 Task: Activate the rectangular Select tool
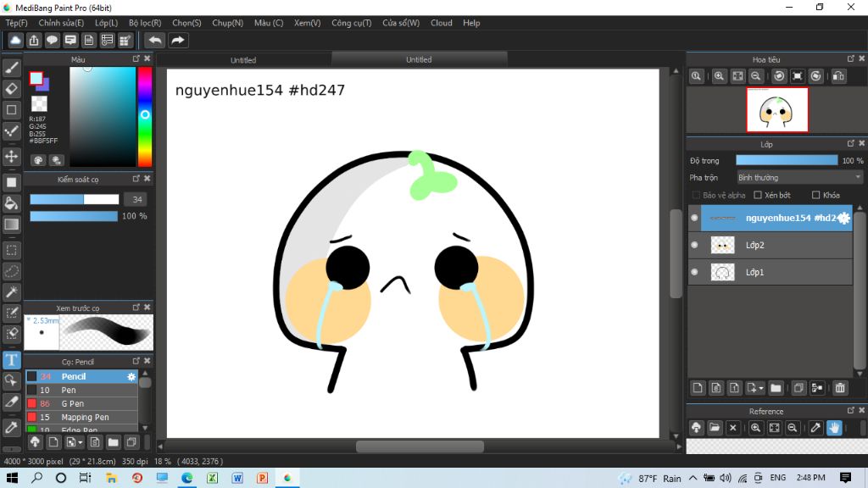click(x=12, y=250)
